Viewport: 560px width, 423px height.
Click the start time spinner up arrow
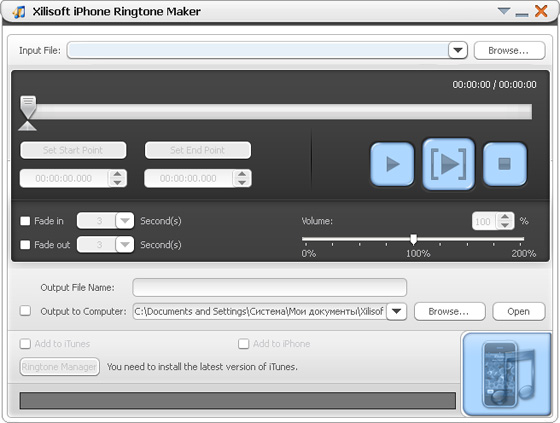click(x=118, y=174)
